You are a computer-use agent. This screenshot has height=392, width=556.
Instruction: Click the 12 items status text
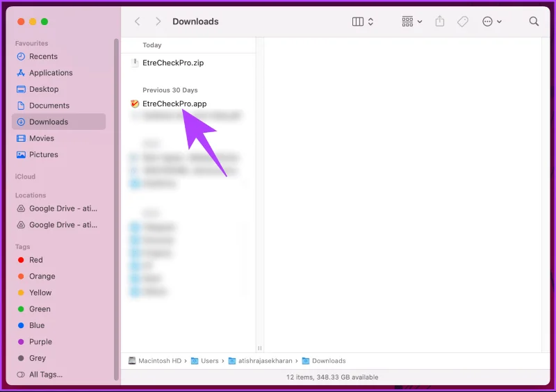pos(332,377)
